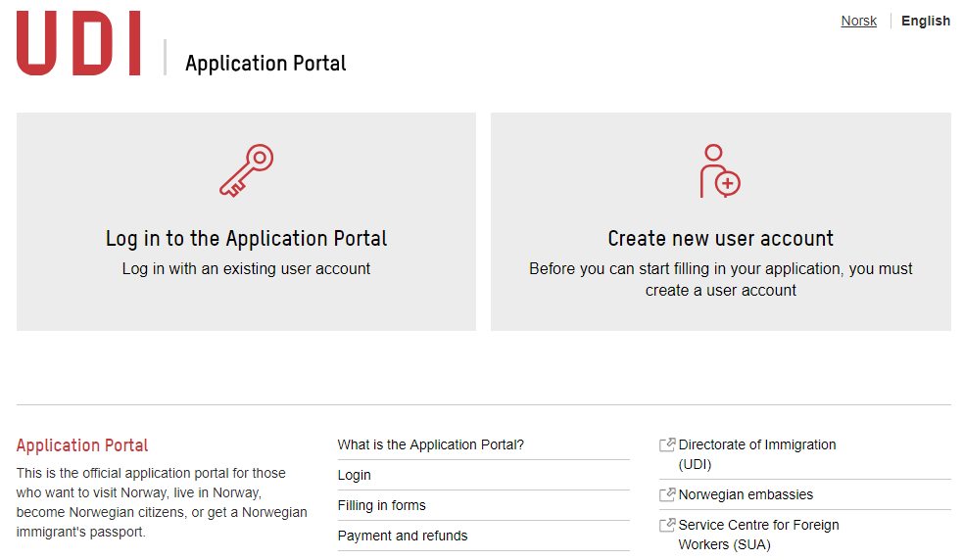Open the Filling in forms link

click(x=381, y=505)
